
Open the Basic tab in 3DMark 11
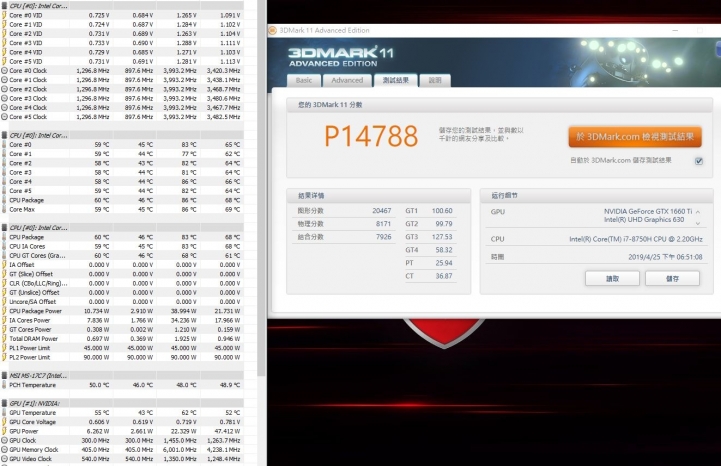pos(303,81)
